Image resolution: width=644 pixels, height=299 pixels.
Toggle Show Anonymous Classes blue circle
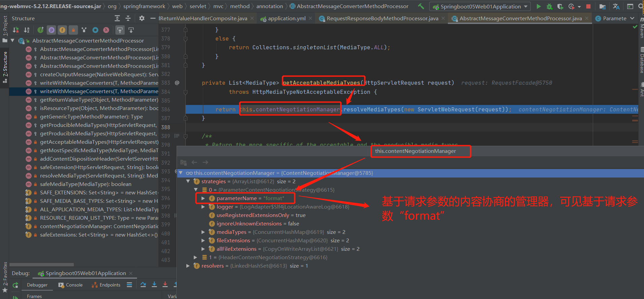pos(95,30)
